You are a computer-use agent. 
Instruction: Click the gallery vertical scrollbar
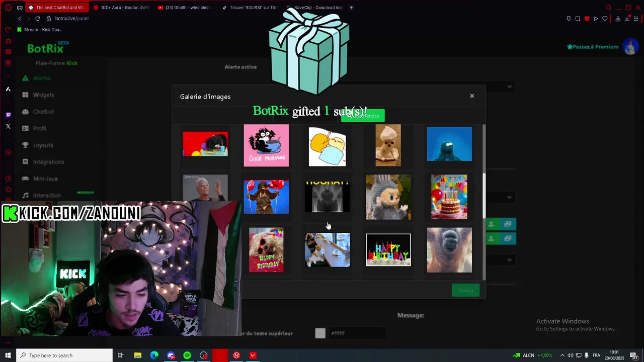coord(484,196)
